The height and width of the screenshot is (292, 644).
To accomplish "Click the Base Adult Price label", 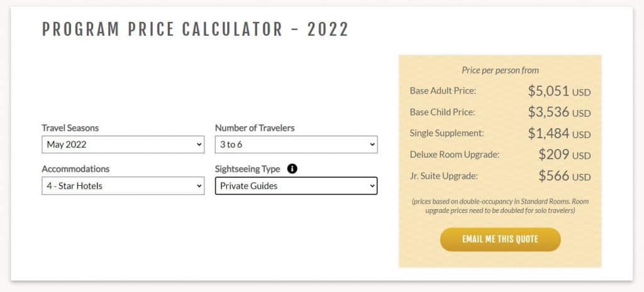I will (x=443, y=91).
